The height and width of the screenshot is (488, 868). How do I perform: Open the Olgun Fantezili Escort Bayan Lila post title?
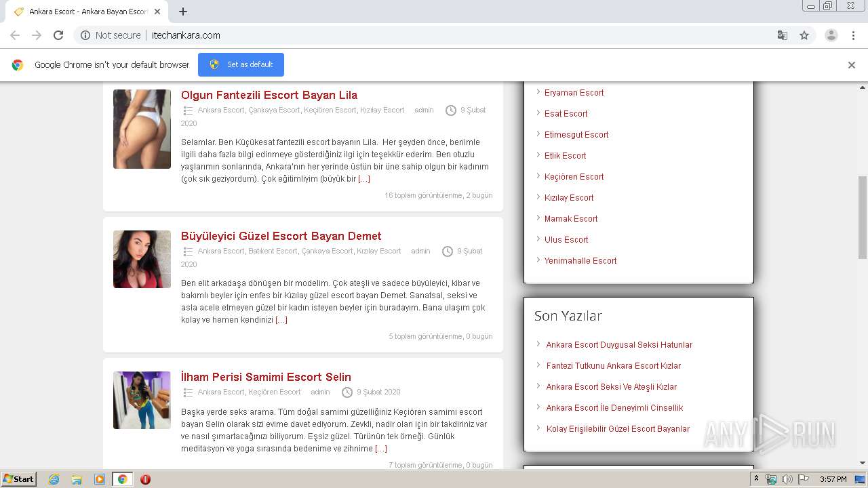click(x=269, y=95)
